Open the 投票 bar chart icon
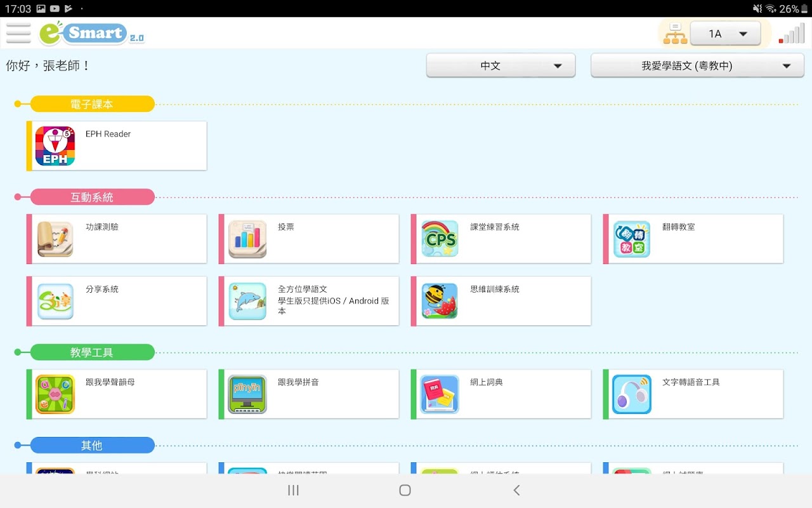Viewport: 812px width, 508px height. 247,239
